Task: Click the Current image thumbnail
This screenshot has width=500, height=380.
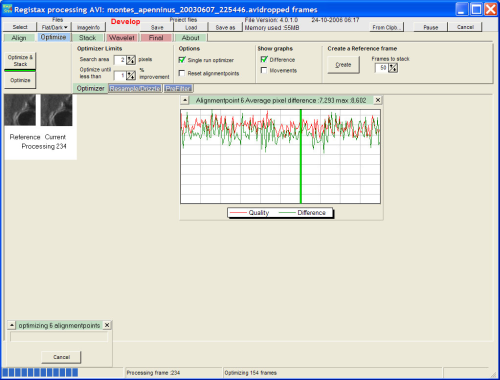Action: click(56, 110)
